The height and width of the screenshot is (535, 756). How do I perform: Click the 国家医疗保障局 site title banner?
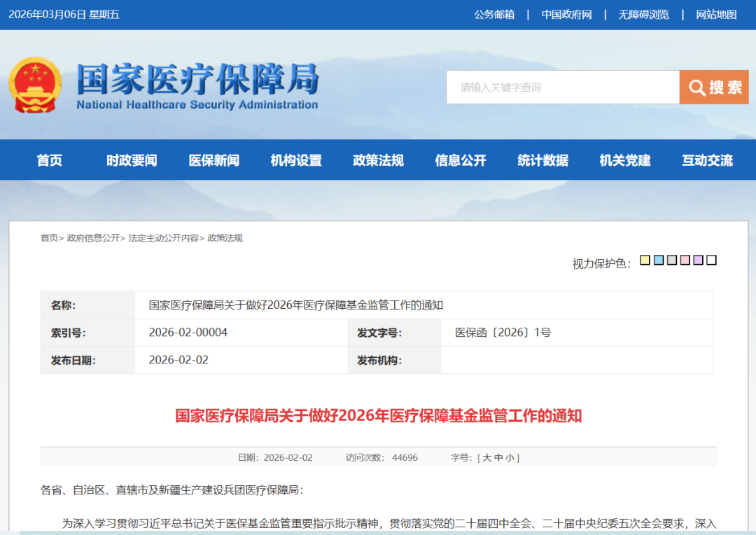point(197,78)
